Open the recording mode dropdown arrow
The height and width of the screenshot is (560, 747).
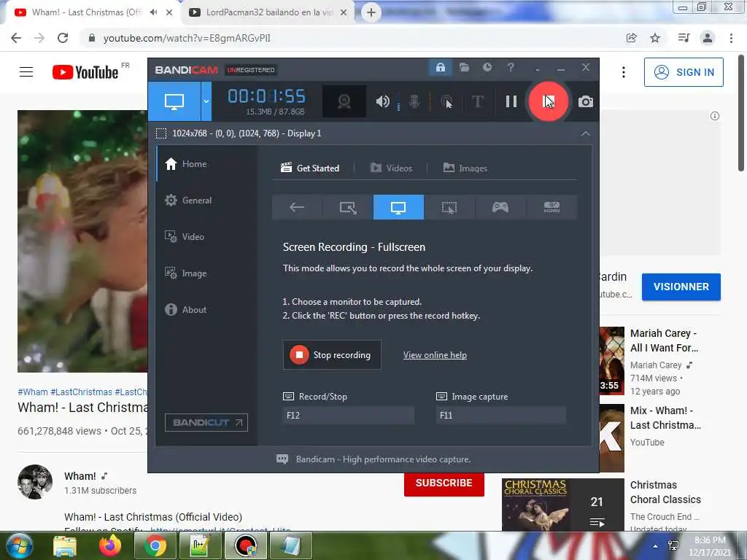click(x=206, y=101)
